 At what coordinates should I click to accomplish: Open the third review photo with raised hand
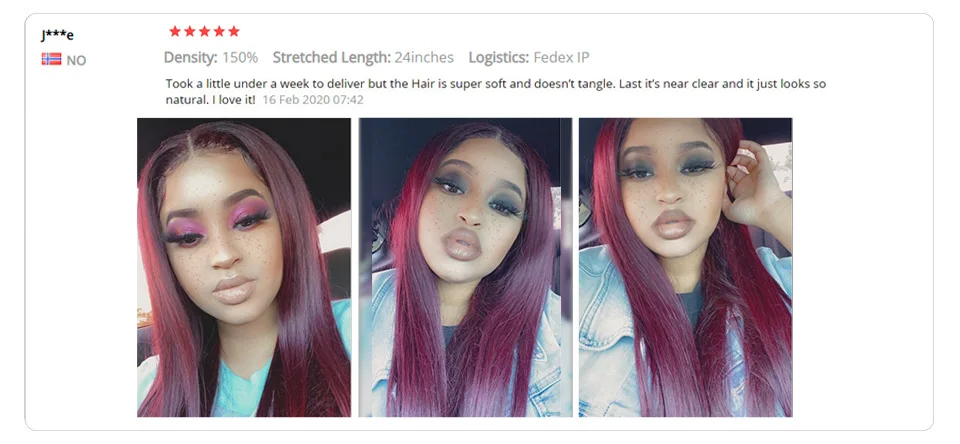(x=686, y=268)
